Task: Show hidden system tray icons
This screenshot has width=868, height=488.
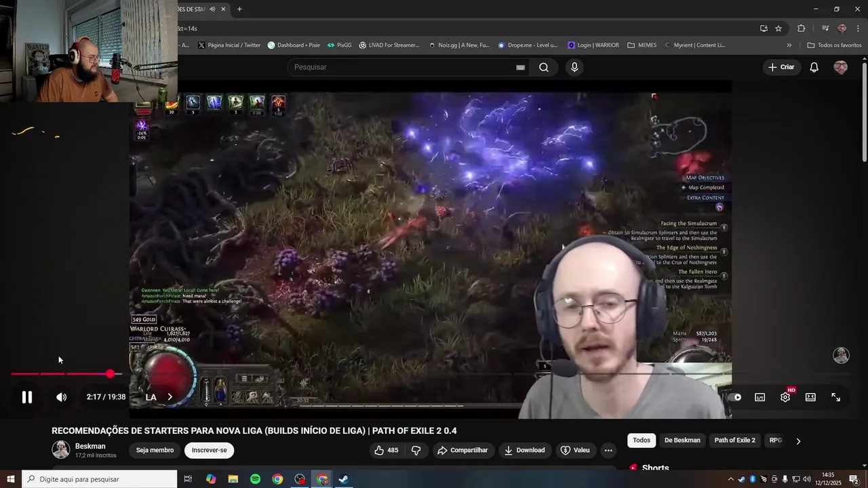Action: (x=730, y=479)
